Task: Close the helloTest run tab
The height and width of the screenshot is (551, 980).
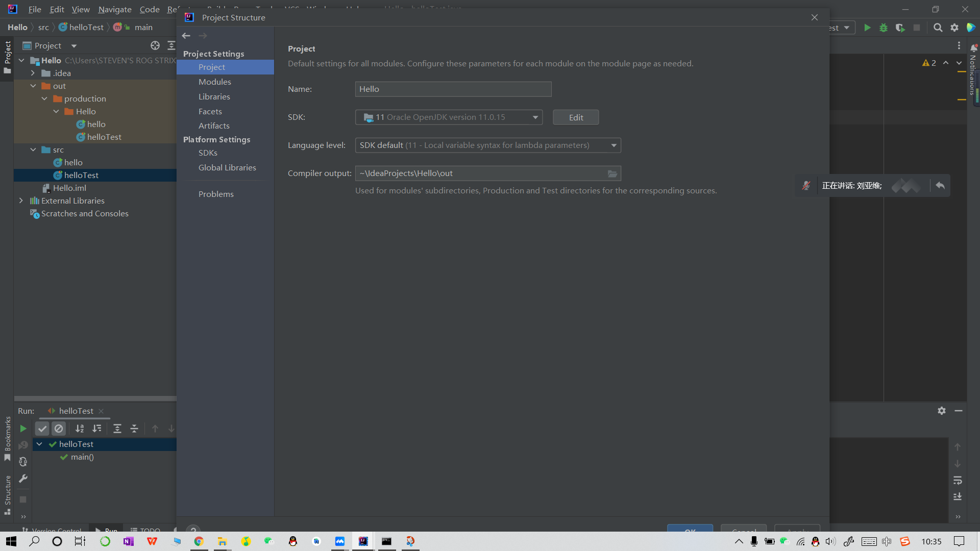Action: 101,411
